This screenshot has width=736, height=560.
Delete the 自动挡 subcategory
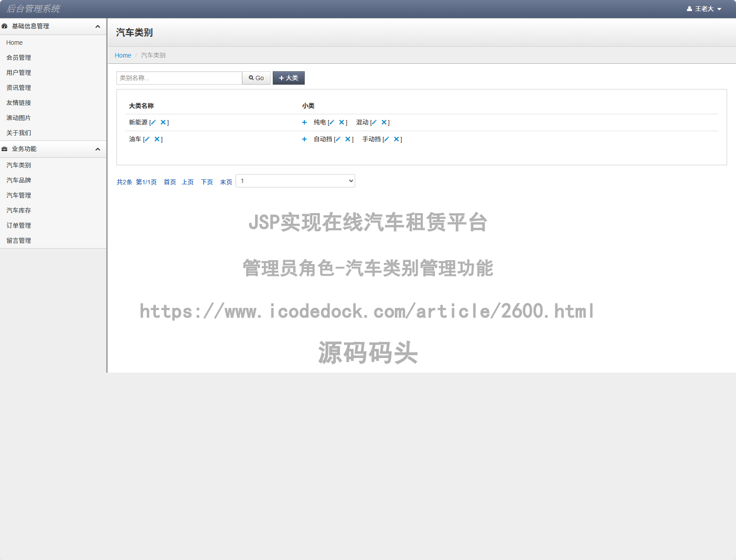(x=348, y=139)
